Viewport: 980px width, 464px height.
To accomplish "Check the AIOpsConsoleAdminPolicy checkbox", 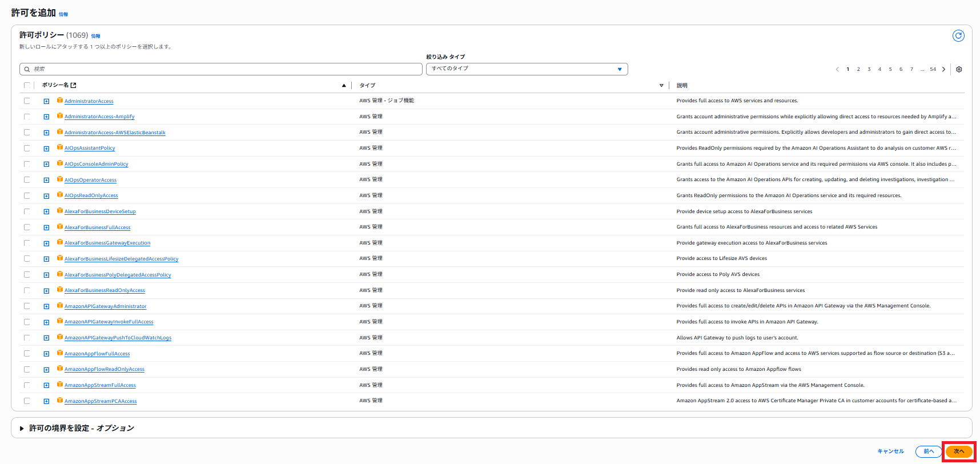I will tap(27, 164).
